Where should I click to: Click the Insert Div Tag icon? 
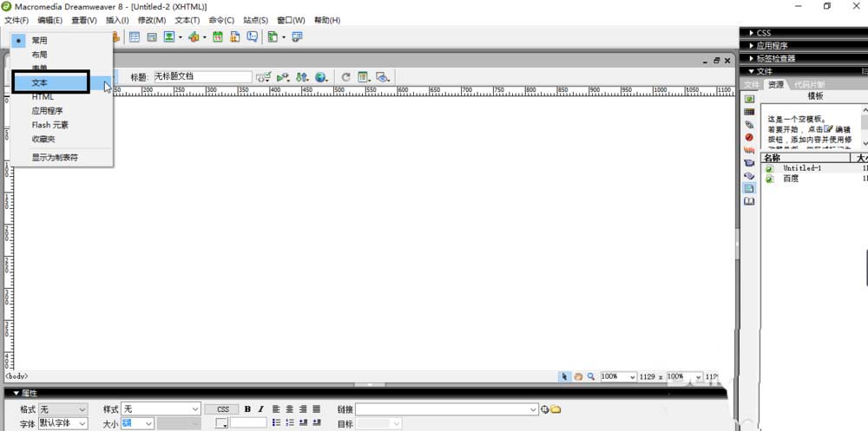point(152,37)
